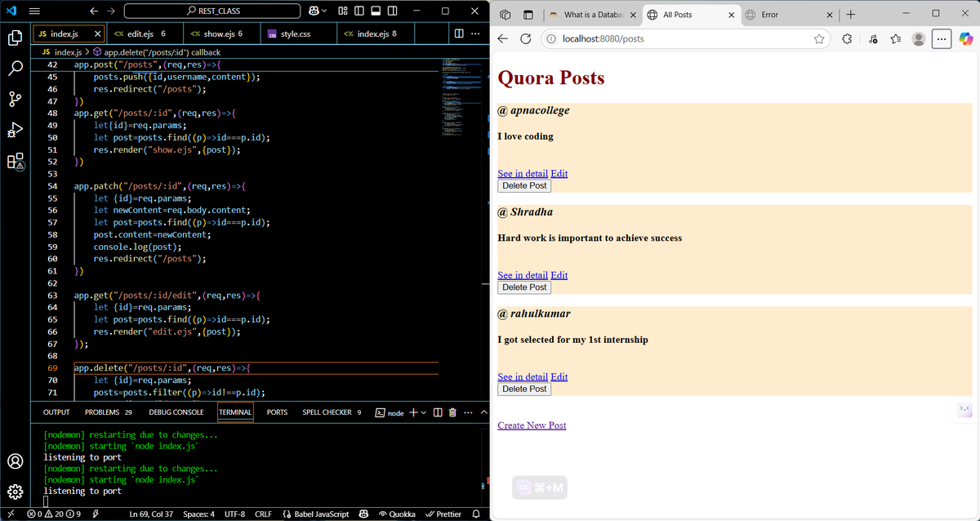This screenshot has width=980, height=521.
Task: Delete the rahulkumar post
Action: (x=524, y=389)
